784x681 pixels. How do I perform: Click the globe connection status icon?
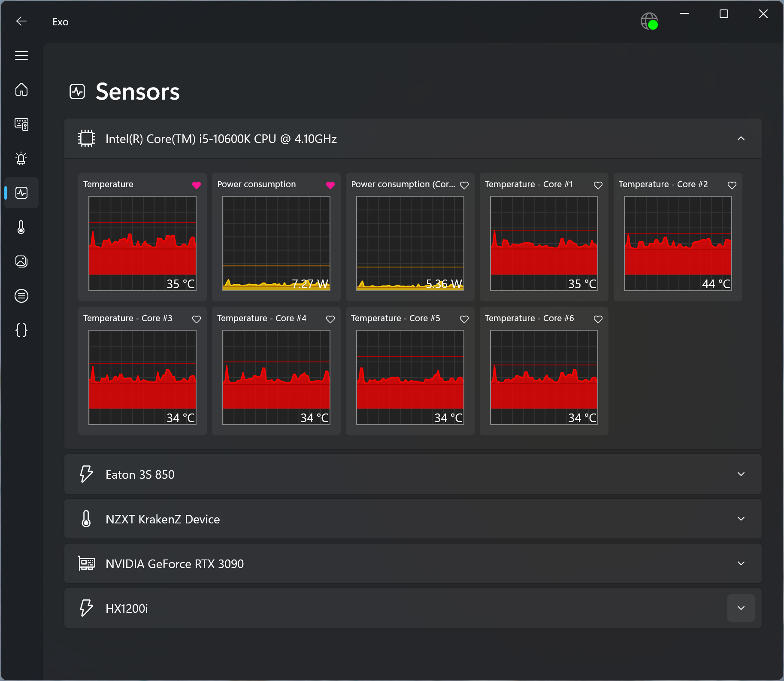649,21
